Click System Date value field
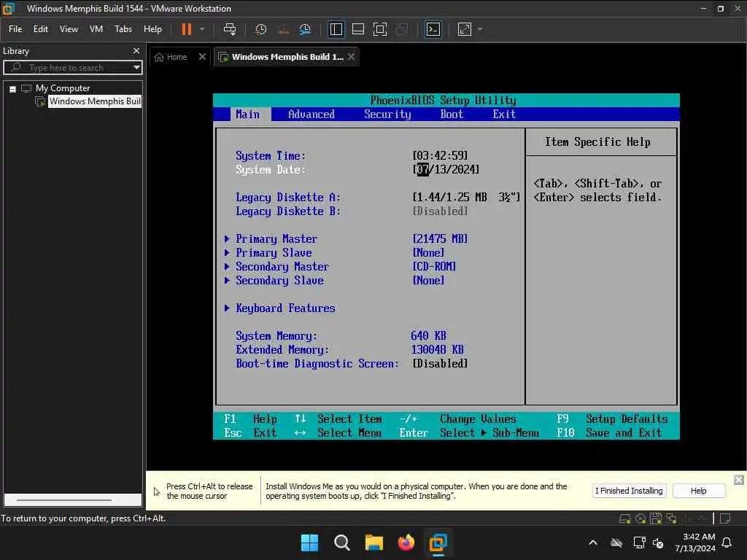747x560 pixels. click(x=446, y=169)
